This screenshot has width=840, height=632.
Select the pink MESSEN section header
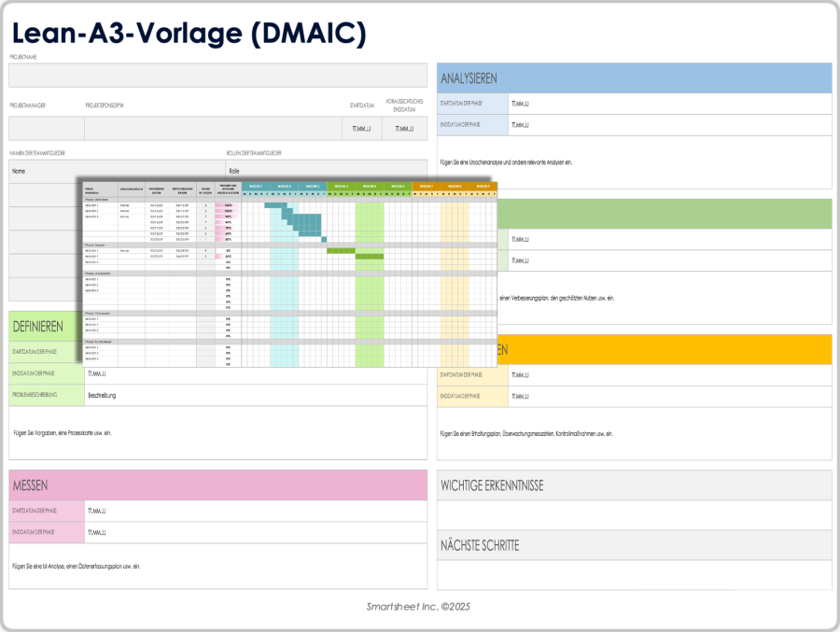pyautogui.click(x=218, y=485)
